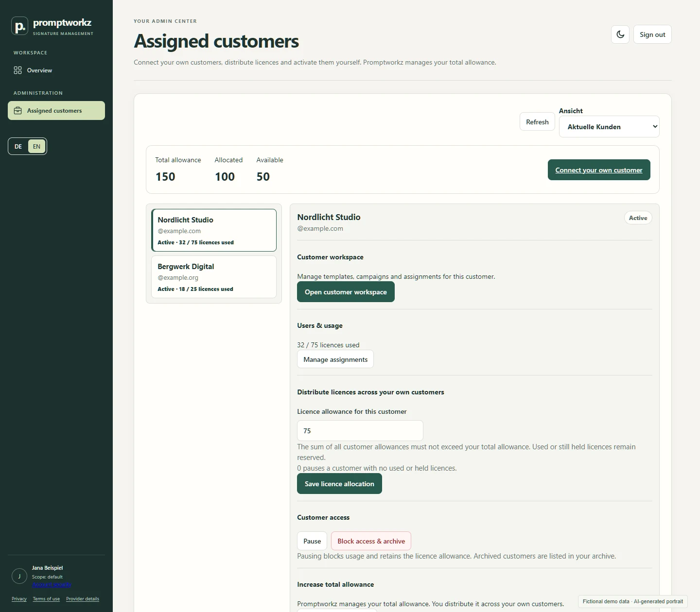
Task: Open customer workspace for Nordlicht Studio
Action: (x=346, y=292)
